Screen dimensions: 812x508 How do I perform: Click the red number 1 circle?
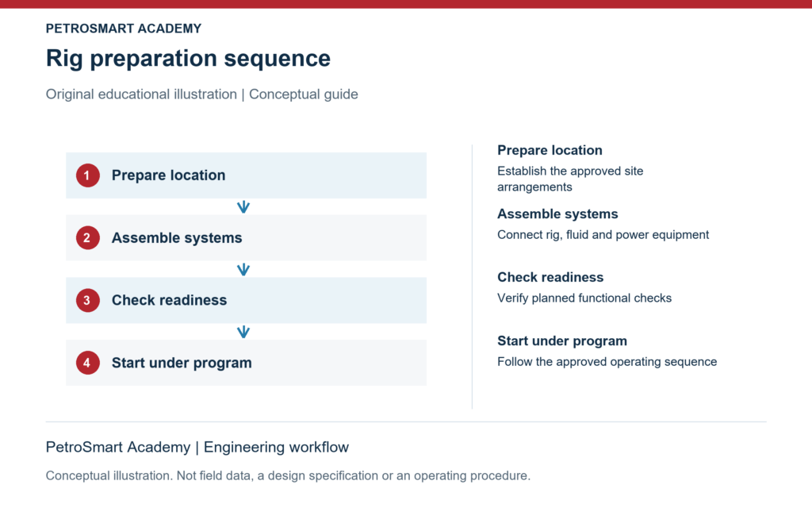(87, 175)
